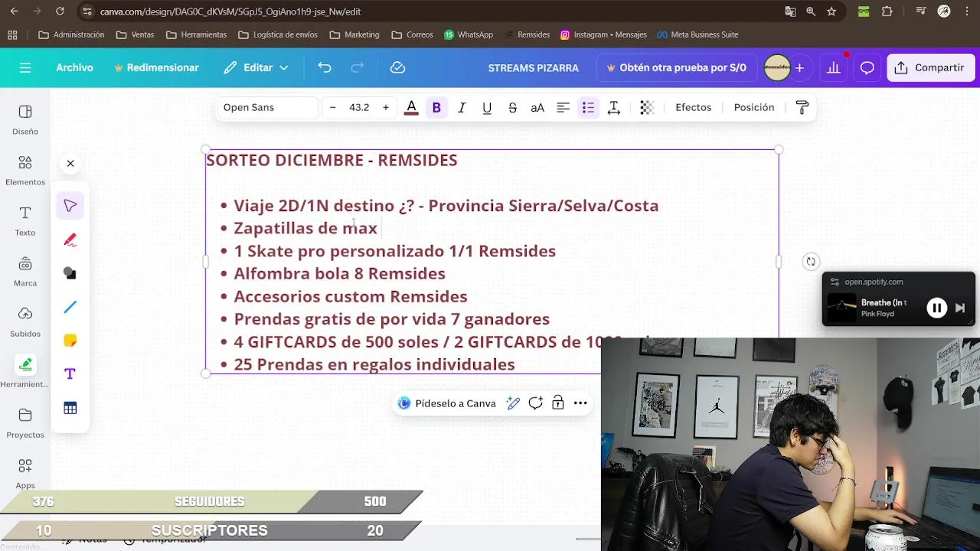Copy style with paint roller

click(802, 107)
